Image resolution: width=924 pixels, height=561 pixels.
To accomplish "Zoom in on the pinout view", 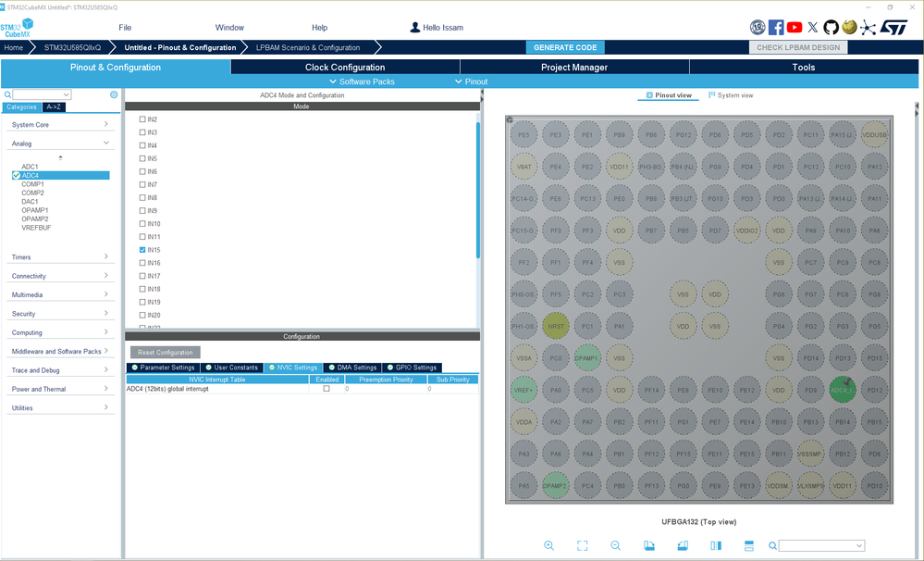I will 548,545.
